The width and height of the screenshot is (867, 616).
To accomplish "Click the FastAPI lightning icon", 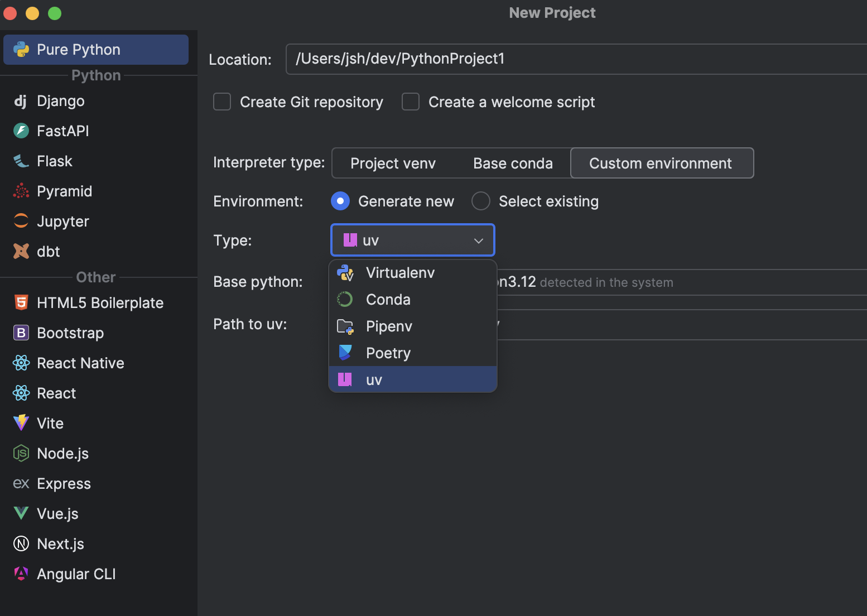I will click(x=21, y=131).
